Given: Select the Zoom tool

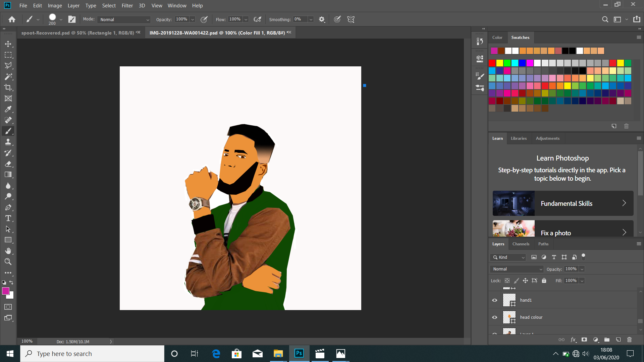Looking at the screenshot, I should pos(8,262).
